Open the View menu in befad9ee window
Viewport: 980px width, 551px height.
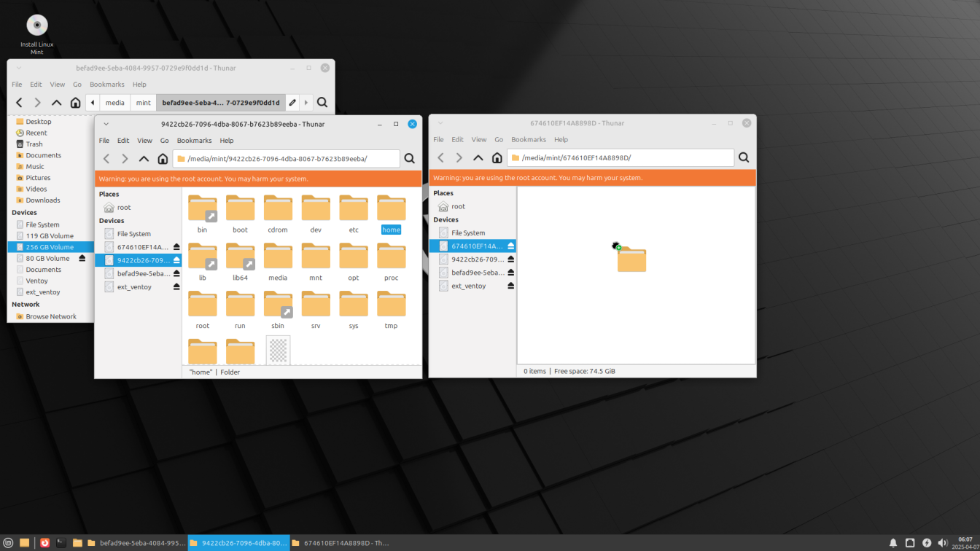58,85
